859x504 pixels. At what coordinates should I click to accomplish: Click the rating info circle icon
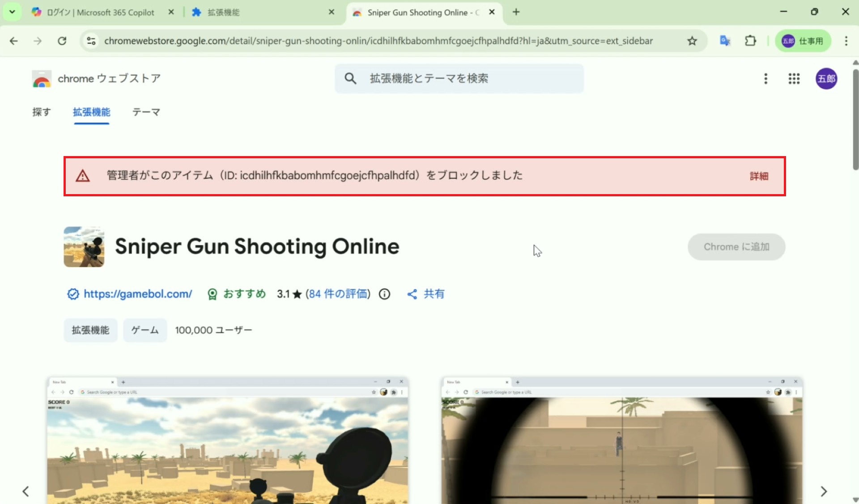384,294
